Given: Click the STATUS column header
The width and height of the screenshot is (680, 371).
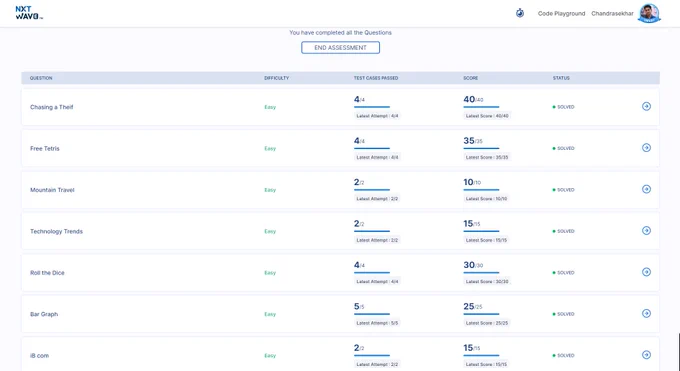Looking at the screenshot, I should (561, 78).
